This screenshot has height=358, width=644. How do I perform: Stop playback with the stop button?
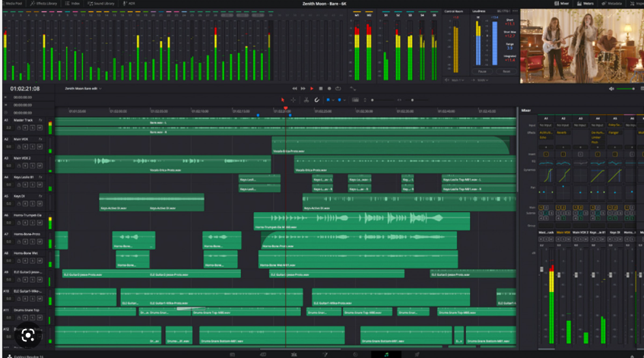click(x=321, y=89)
